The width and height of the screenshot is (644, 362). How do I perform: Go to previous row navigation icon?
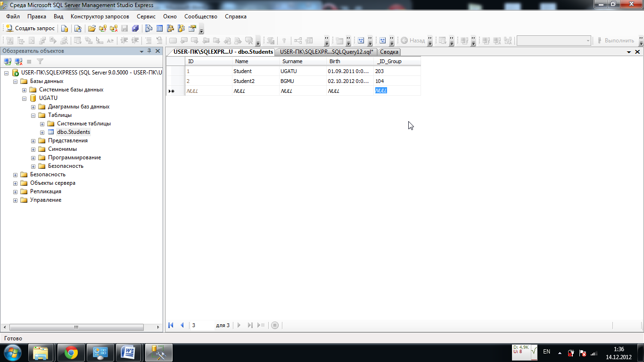point(182,325)
